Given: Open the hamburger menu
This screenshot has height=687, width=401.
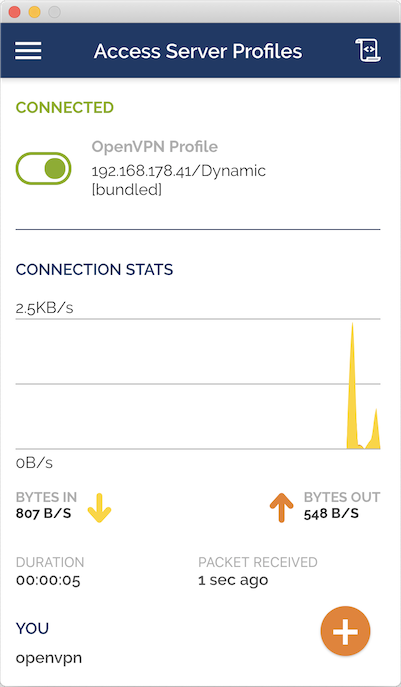Looking at the screenshot, I should point(28,51).
